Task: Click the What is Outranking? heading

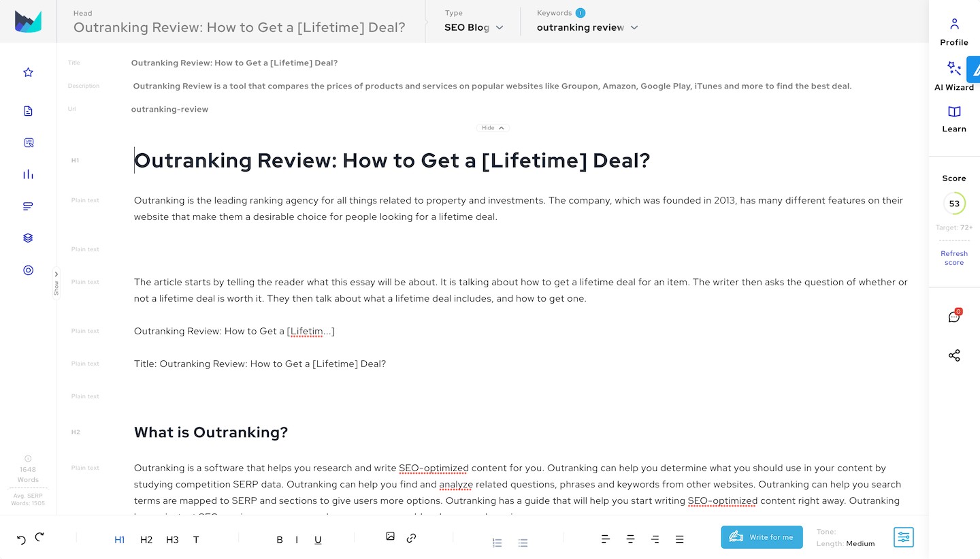Action: [x=211, y=432]
